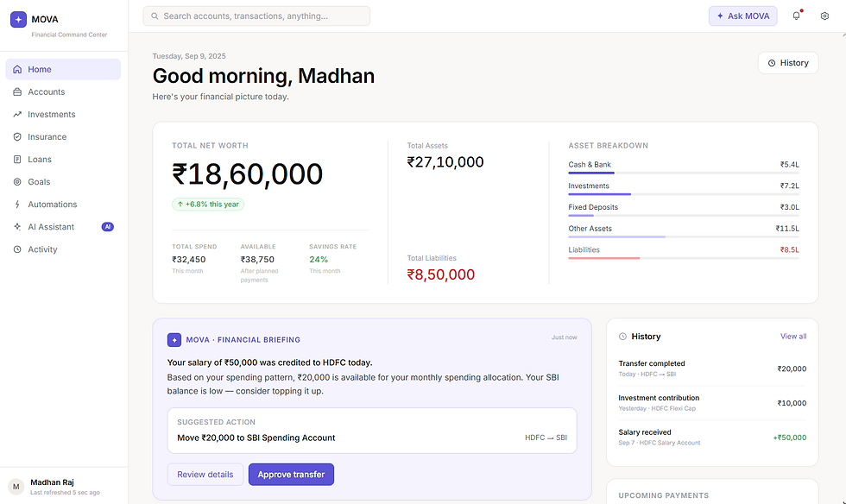This screenshot has height=504, width=846.
Task: Click the Accounts briefcase icon
Action: pos(17,92)
